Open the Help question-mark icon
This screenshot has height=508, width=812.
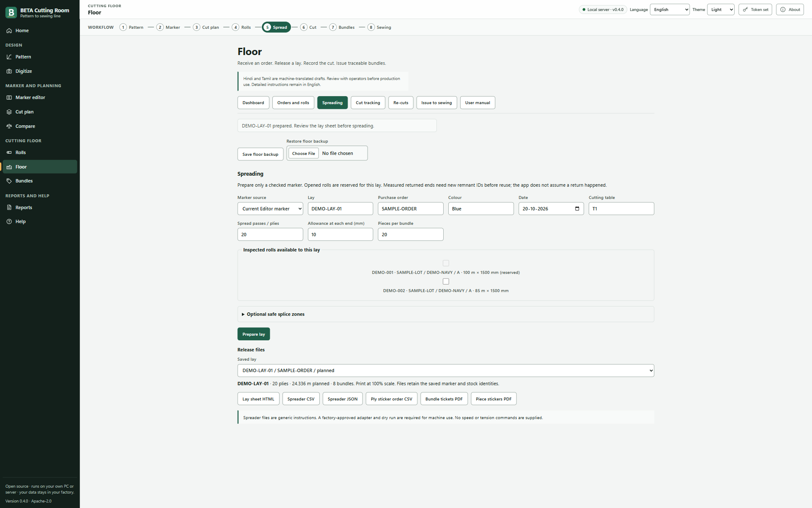(9, 221)
